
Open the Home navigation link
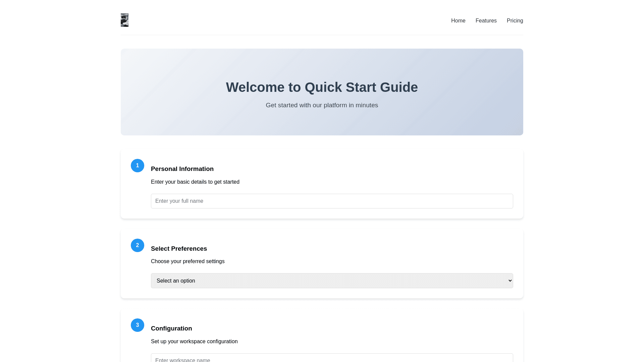pos(458,21)
